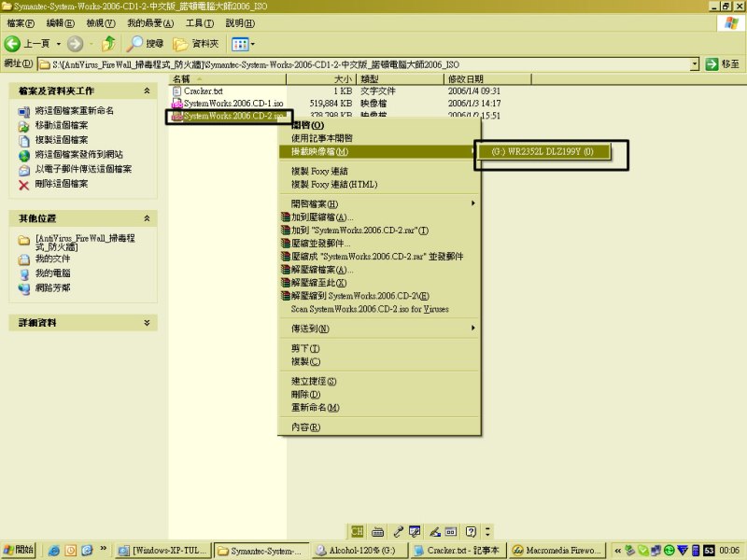The image size is (747, 560).
Task: Switch to Macromedia Fireworks taskbar button
Action: coord(557,551)
